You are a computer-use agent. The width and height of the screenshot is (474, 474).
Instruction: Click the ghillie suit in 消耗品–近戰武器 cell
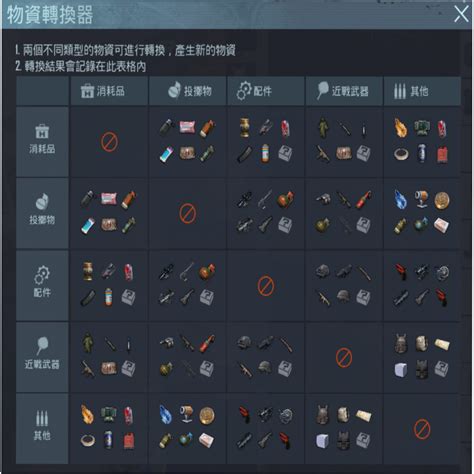323,127
